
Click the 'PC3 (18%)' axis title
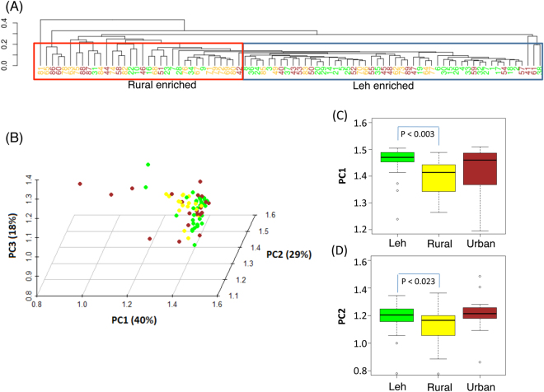tap(12, 236)
